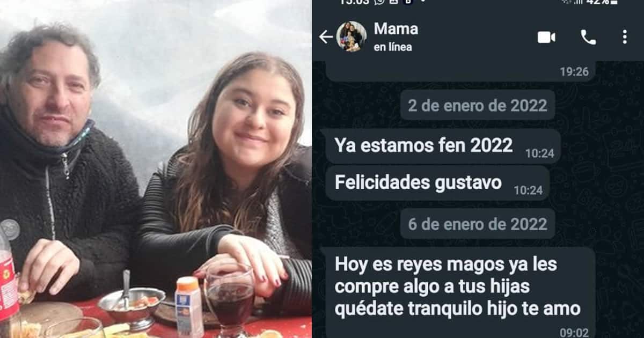Click the man in the black jacket
The width and height of the screenshot is (644, 338).
tap(59, 166)
